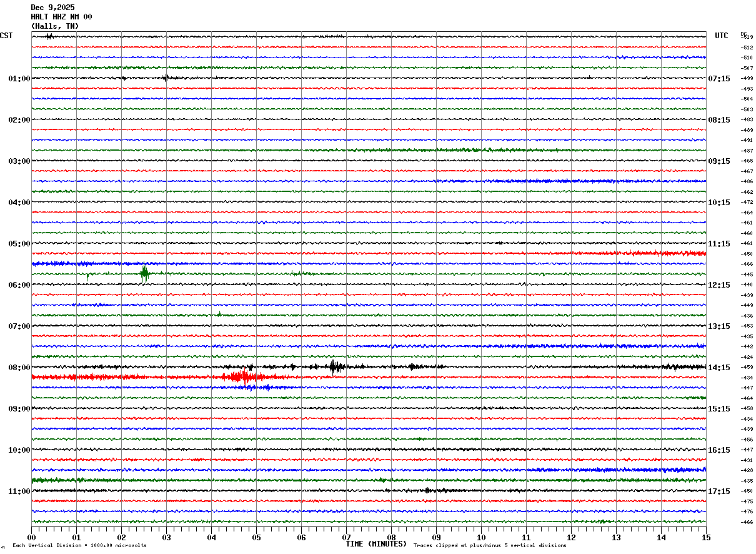Click the '05' minute tick label on bottom axis
Screen dimensions: 756x554
tap(256, 537)
